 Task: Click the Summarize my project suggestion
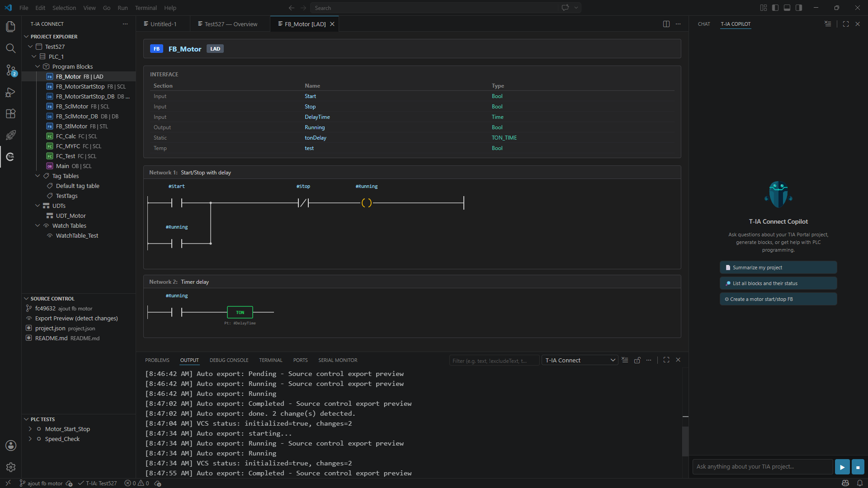778,267
